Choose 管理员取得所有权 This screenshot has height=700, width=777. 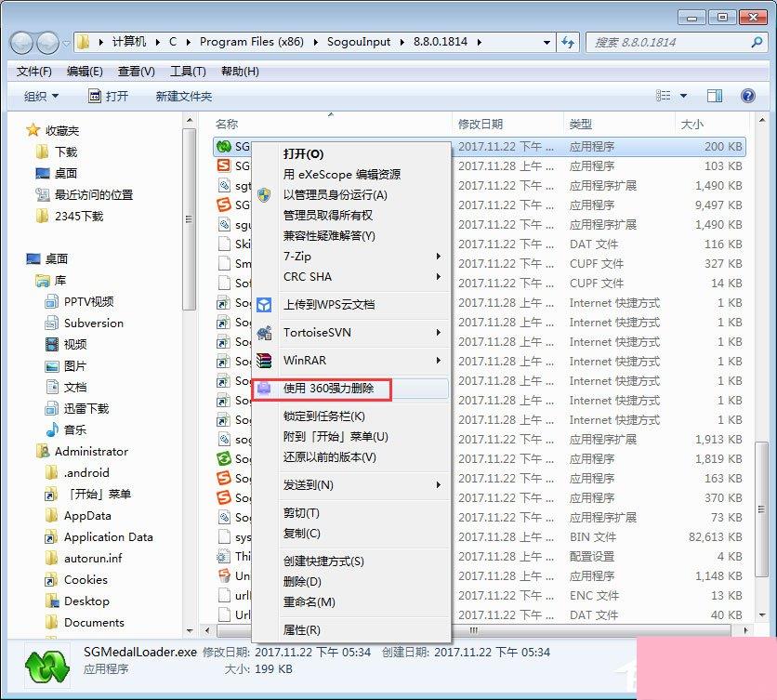click(x=327, y=215)
